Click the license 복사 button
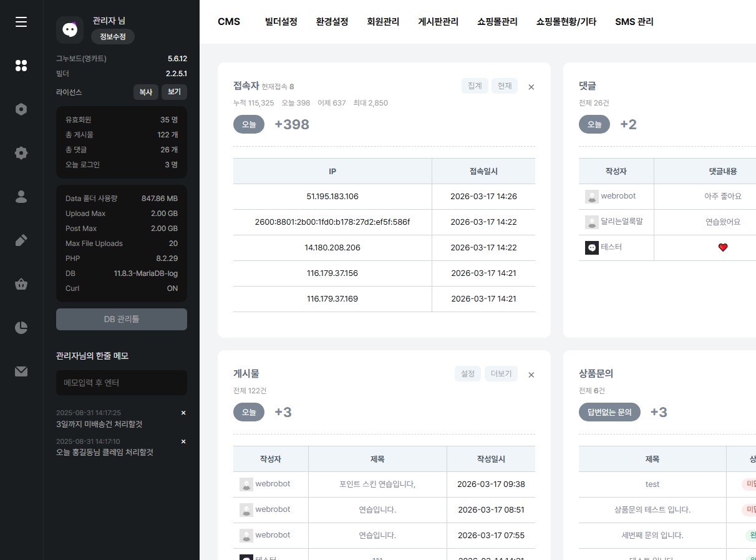This screenshot has width=756, height=560. point(145,92)
